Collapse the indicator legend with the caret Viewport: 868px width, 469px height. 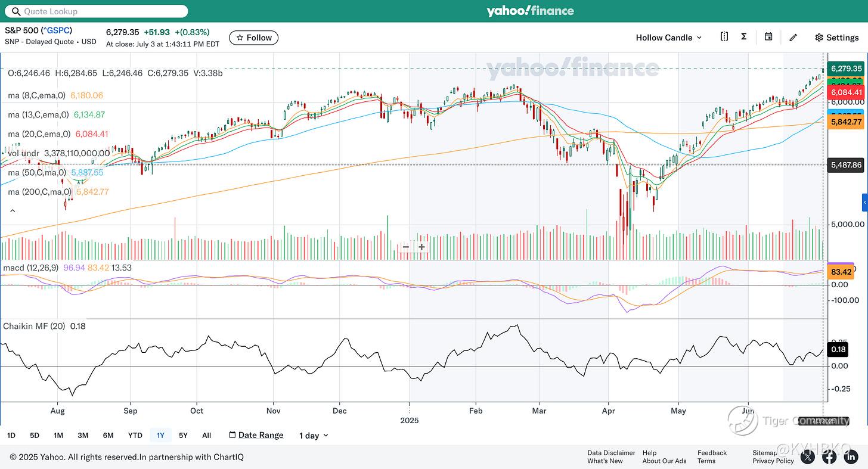[12, 211]
